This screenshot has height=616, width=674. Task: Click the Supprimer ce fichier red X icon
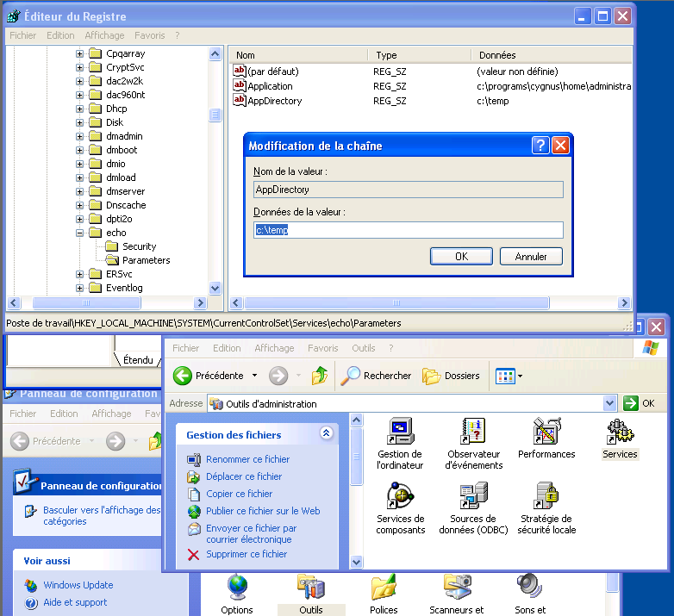coord(193,555)
